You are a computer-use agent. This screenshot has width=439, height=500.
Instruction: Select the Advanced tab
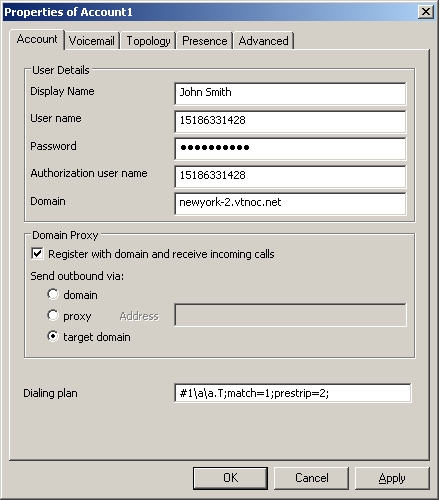coord(264,41)
